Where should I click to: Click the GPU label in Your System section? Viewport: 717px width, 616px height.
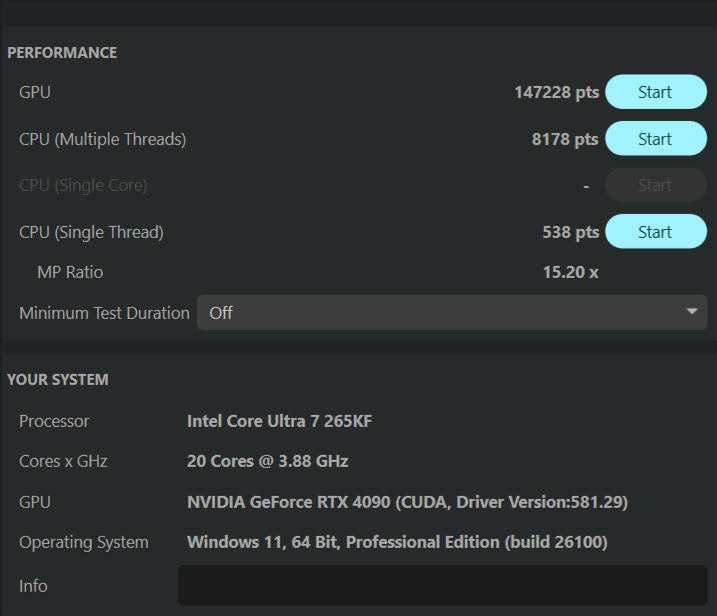pyautogui.click(x=35, y=502)
